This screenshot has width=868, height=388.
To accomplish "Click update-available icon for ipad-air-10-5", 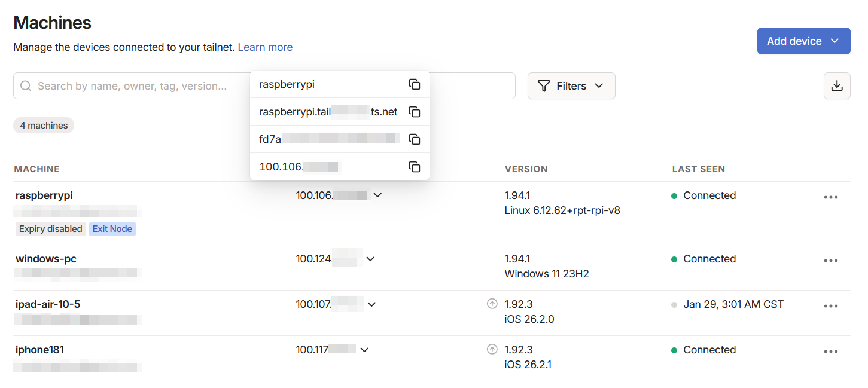I will tap(492, 304).
